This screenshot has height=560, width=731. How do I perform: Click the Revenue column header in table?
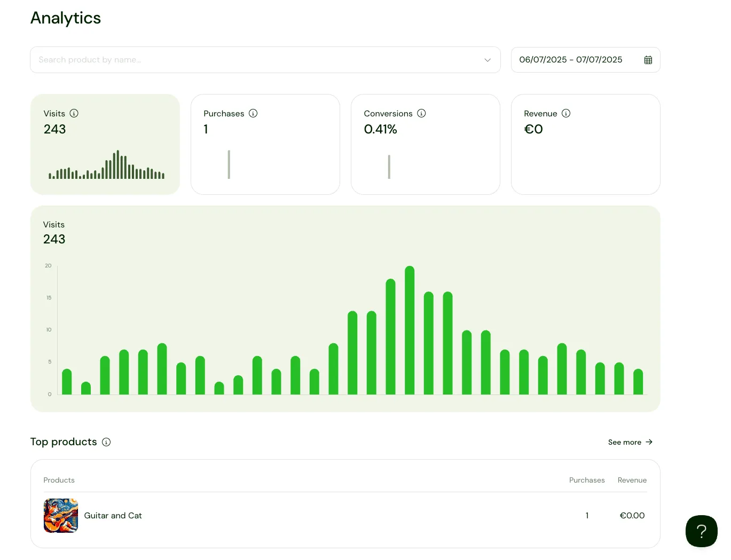[632, 480]
